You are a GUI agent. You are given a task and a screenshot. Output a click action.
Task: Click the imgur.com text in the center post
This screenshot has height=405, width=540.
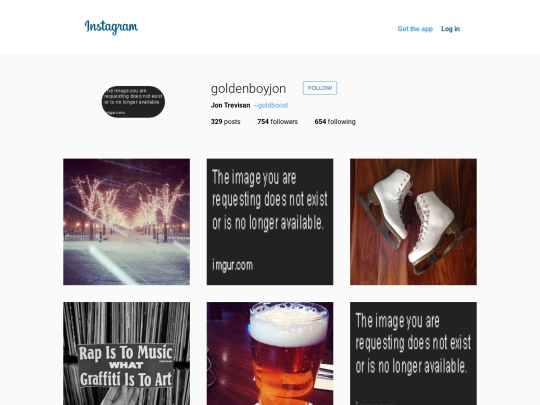[x=233, y=265]
